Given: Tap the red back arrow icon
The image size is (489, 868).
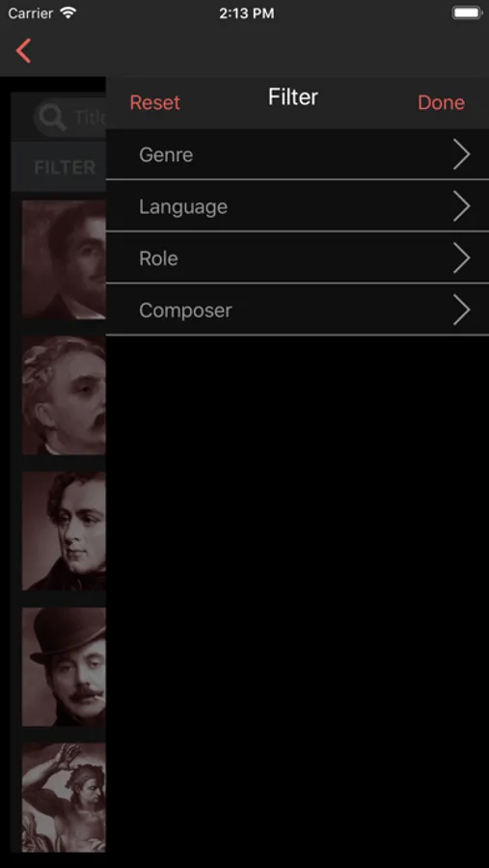Looking at the screenshot, I should (x=23, y=51).
